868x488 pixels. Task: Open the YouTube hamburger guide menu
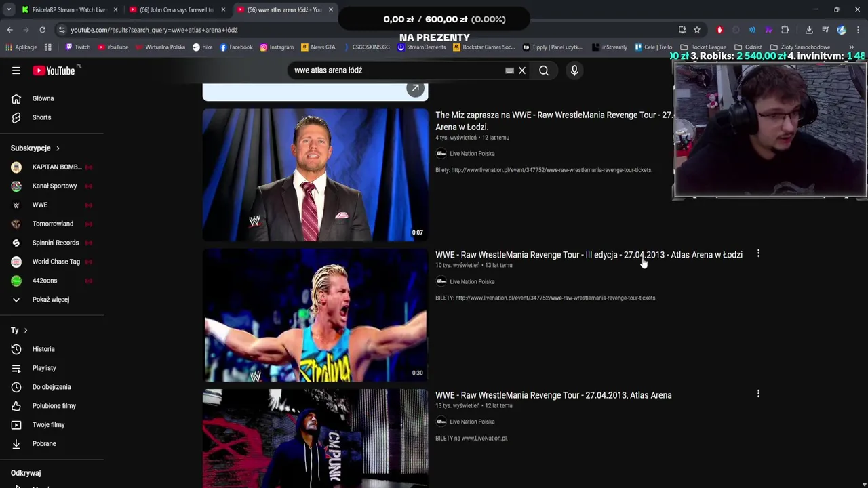click(x=16, y=70)
